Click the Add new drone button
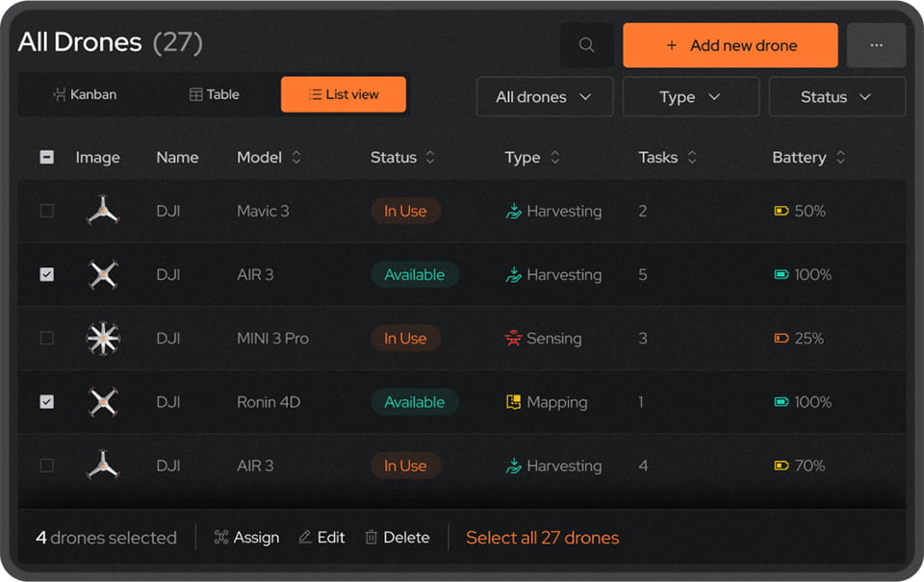The image size is (924, 582). coord(731,45)
